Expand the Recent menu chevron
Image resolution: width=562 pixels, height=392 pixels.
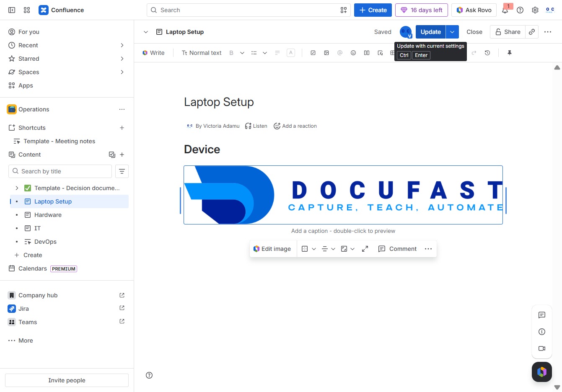pyautogui.click(x=122, y=45)
